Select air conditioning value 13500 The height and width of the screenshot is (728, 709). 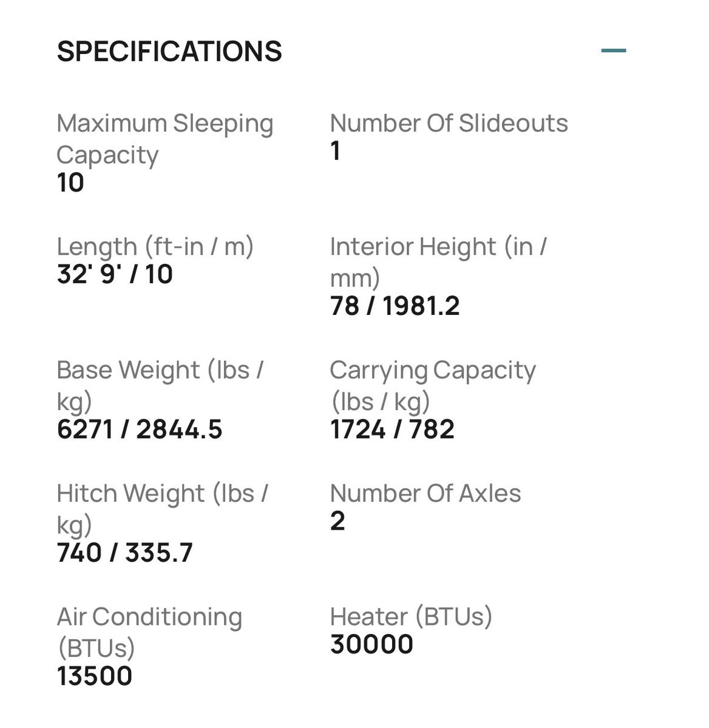(x=95, y=676)
